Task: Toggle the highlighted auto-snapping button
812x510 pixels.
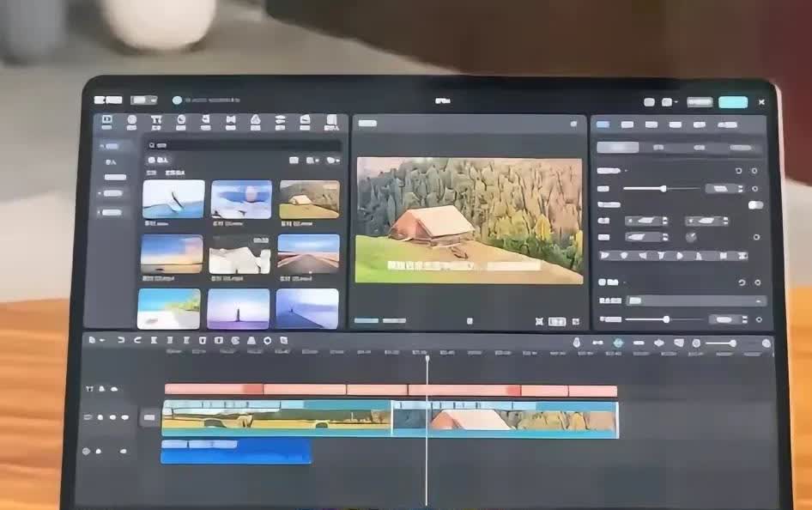Action: [618, 343]
